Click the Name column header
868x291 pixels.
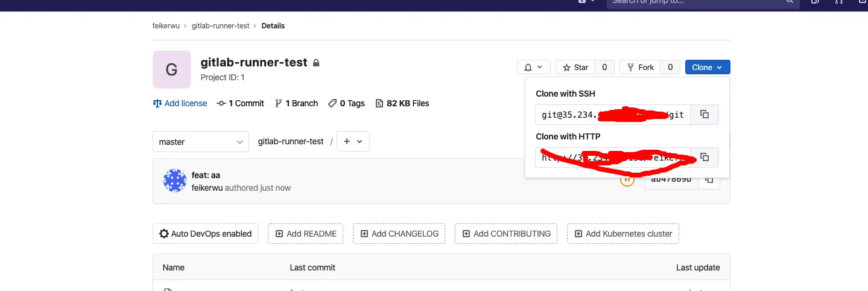tap(174, 267)
